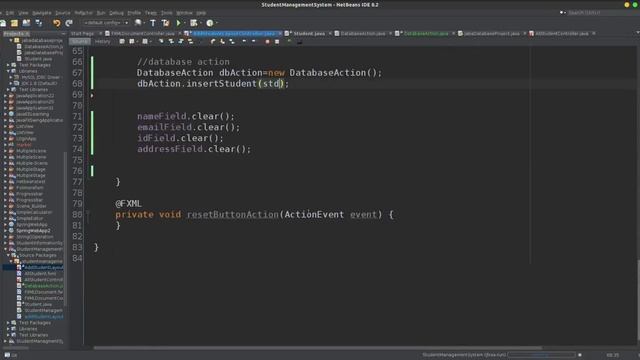Switch to the Start Page tab
Screen dimensions: 640x360
tap(82, 33)
